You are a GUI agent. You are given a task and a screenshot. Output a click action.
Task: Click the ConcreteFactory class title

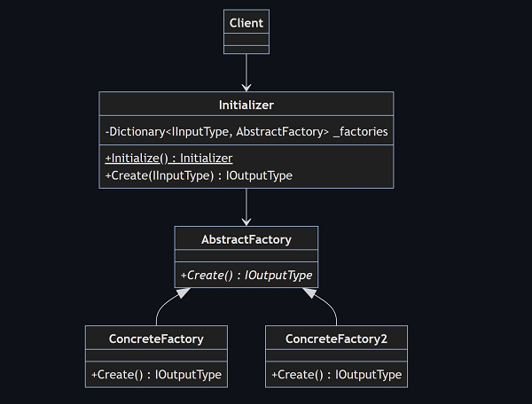coord(156,338)
